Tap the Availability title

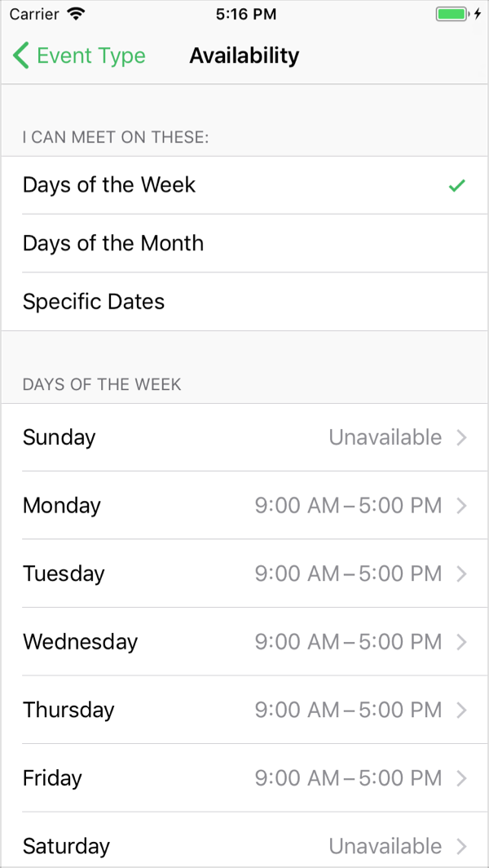point(244,55)
